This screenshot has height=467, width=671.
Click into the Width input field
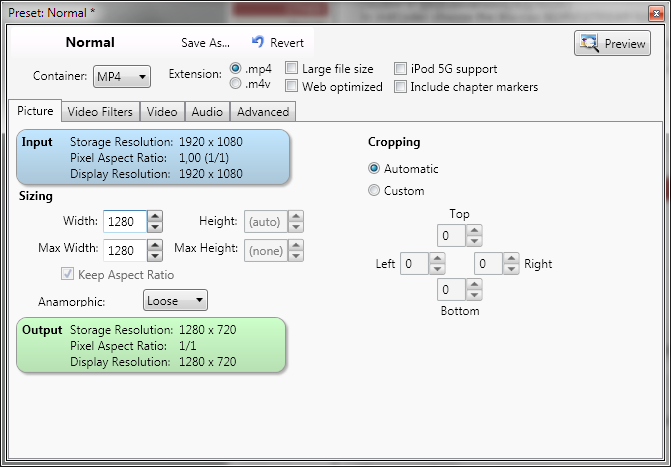click(124, 221)
